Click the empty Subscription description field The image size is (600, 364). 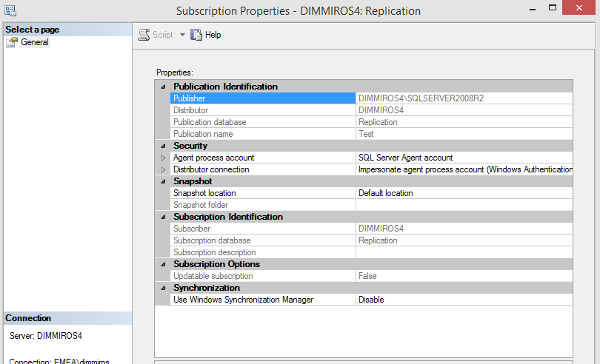[x=463, y=252]
